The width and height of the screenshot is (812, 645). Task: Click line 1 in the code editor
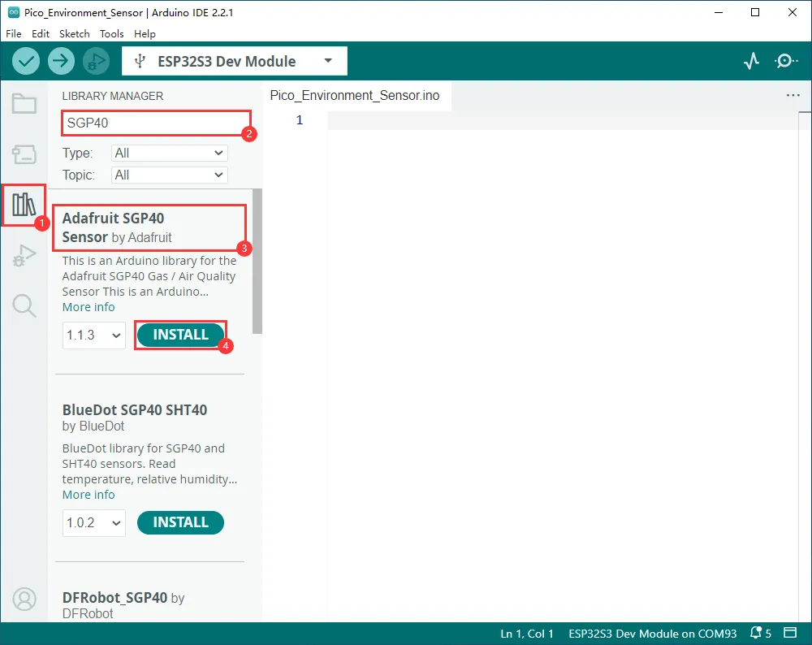click(x=562, y=120)
